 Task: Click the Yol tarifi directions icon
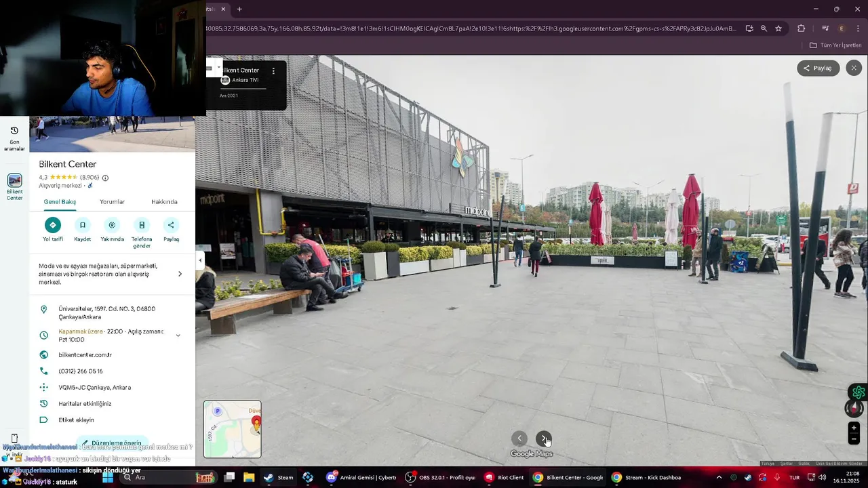pos(53,225)
